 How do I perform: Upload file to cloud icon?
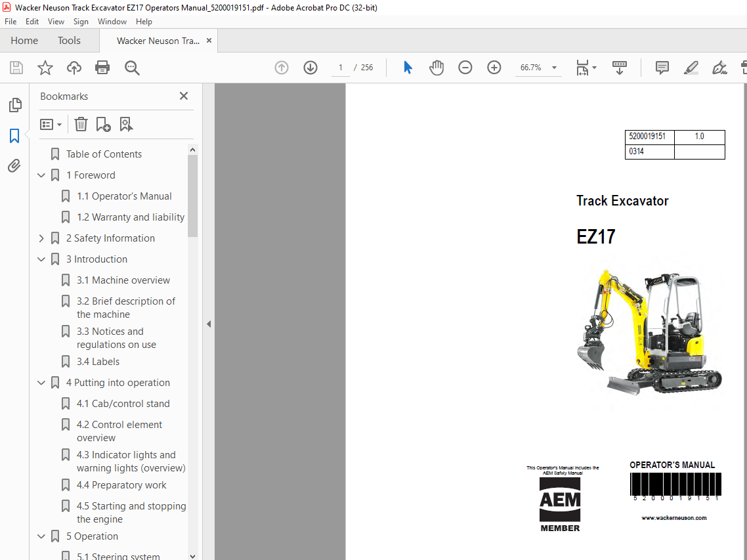(74, 68)
